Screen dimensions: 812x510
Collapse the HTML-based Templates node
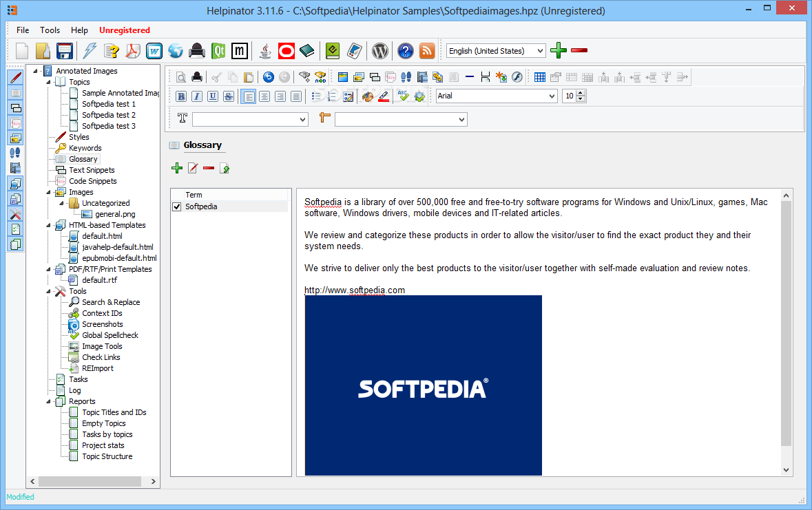tap(49, 225)
